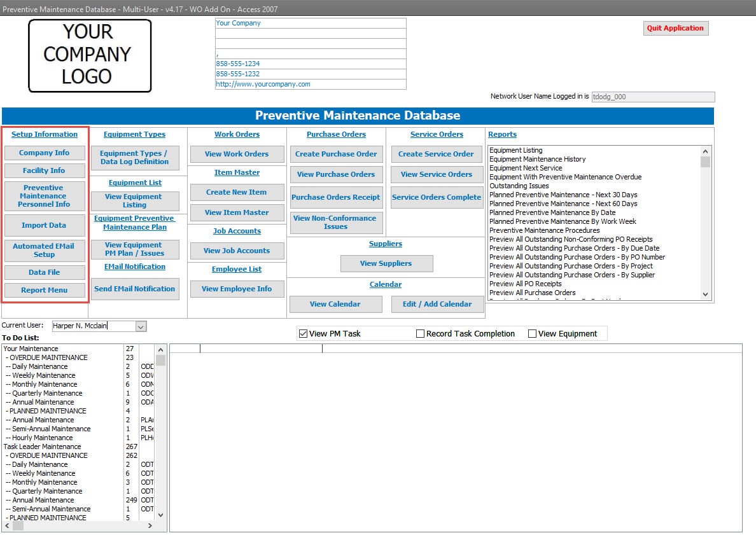
Task: Click the 858-555-1232 fax number field
Action: 311,74
